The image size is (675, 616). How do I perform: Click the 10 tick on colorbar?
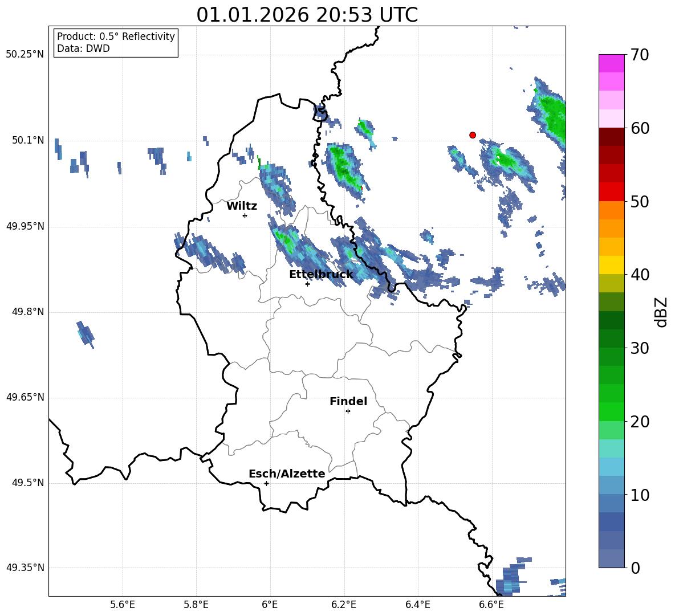[x=640, y=495]
